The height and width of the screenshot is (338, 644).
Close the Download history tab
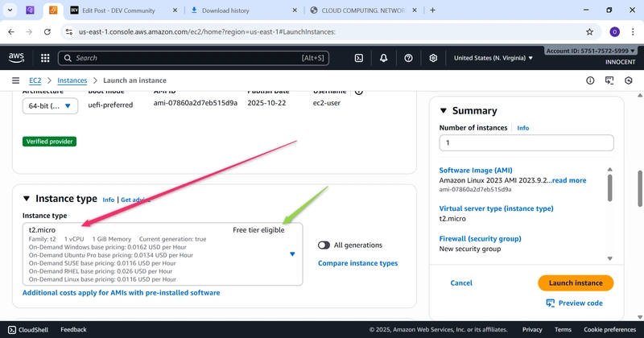pyautogui.click(x=295, y=10)
